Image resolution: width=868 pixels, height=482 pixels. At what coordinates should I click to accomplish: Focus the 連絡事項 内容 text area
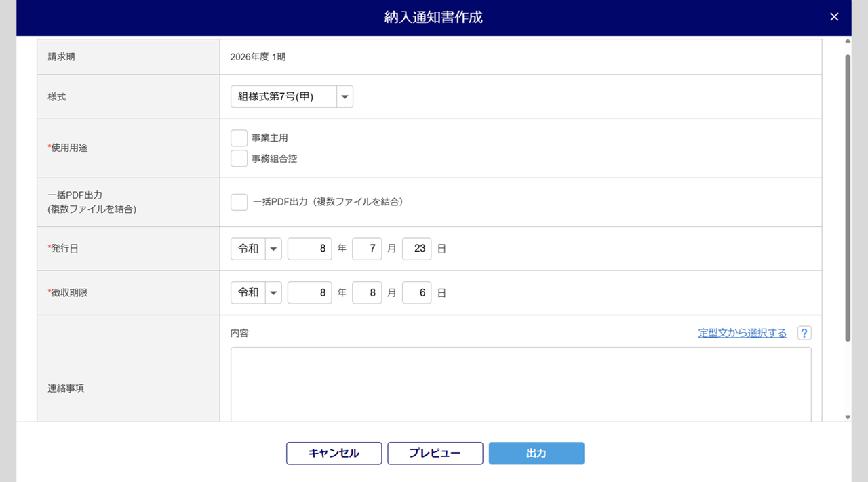point(521,385)
